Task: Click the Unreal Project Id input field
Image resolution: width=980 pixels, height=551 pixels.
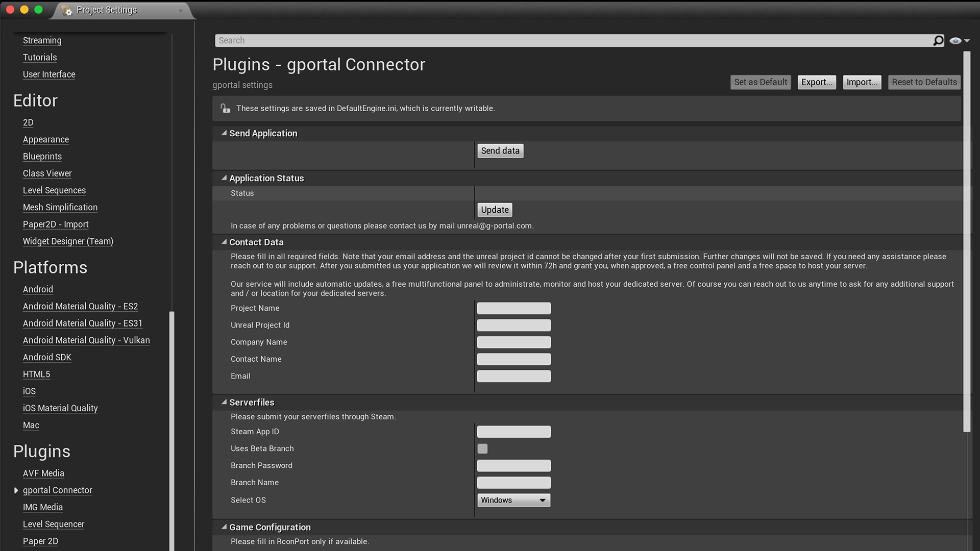Action: (x=513, y=325)
